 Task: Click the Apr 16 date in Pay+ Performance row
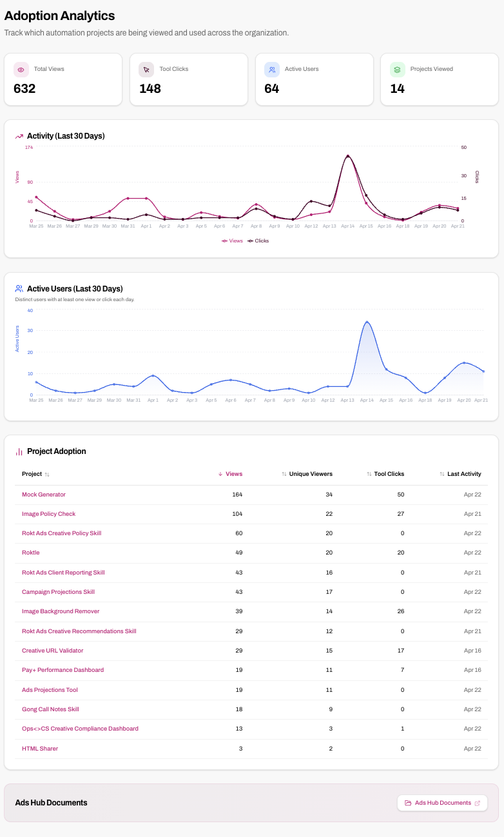click(x=472, y=670)
